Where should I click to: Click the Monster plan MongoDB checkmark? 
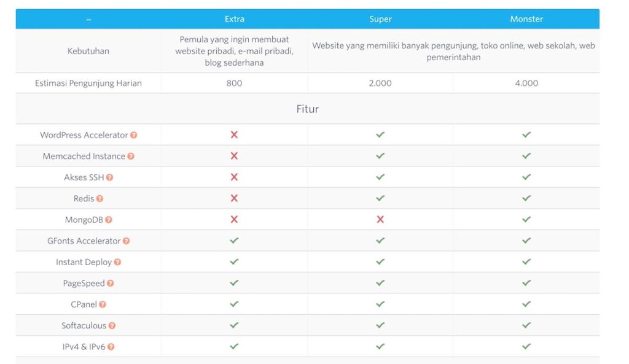coord(526,219)
